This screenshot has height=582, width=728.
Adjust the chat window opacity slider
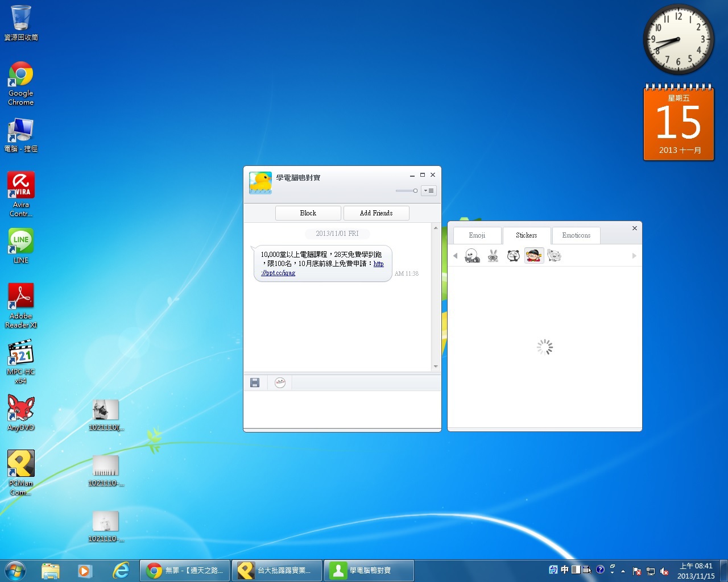(x=407, y=191)
